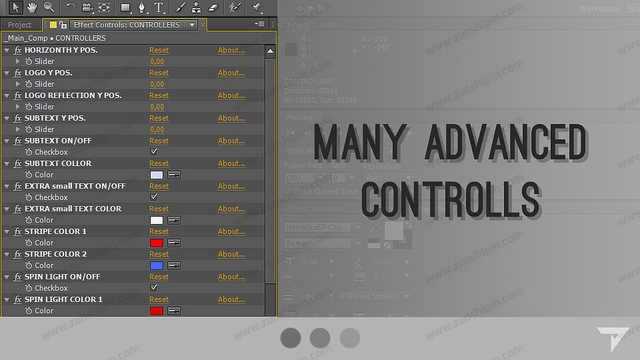
Task: Open About for STRIPE COLOR 1
Action: [231, 231]
